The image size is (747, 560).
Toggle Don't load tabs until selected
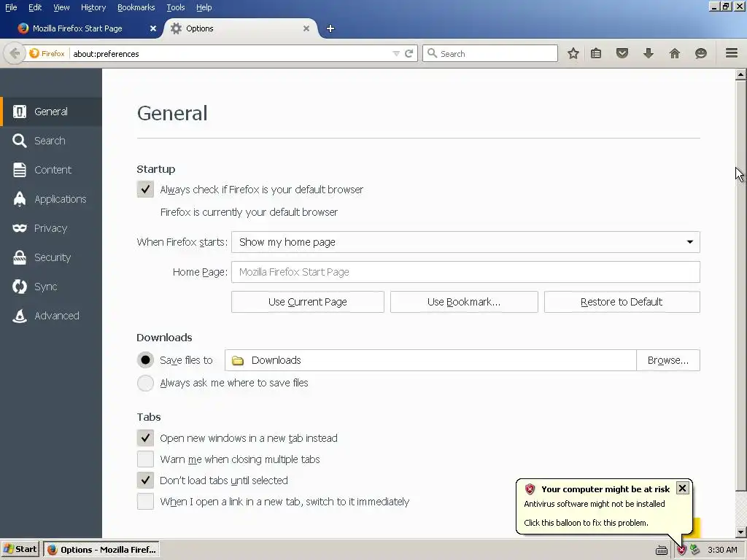[145, 480]
